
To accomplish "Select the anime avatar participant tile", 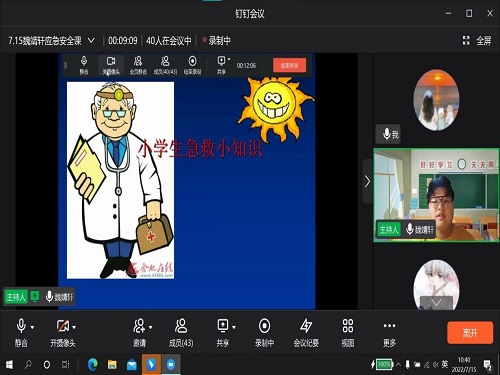I will [436, 285].
